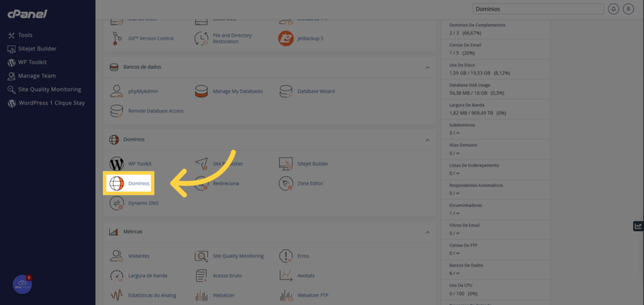This screenshot has height=305, width=644.
Task: Click Contas De Email statistic
Action: pos(496,49)
